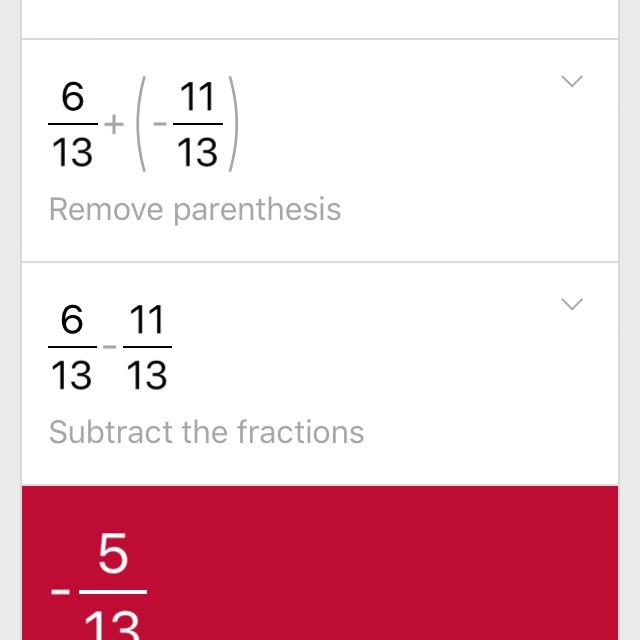Tap numerator 11 in the Subtract fractions step
Screen dimensions: 640x640
[147, 322]
